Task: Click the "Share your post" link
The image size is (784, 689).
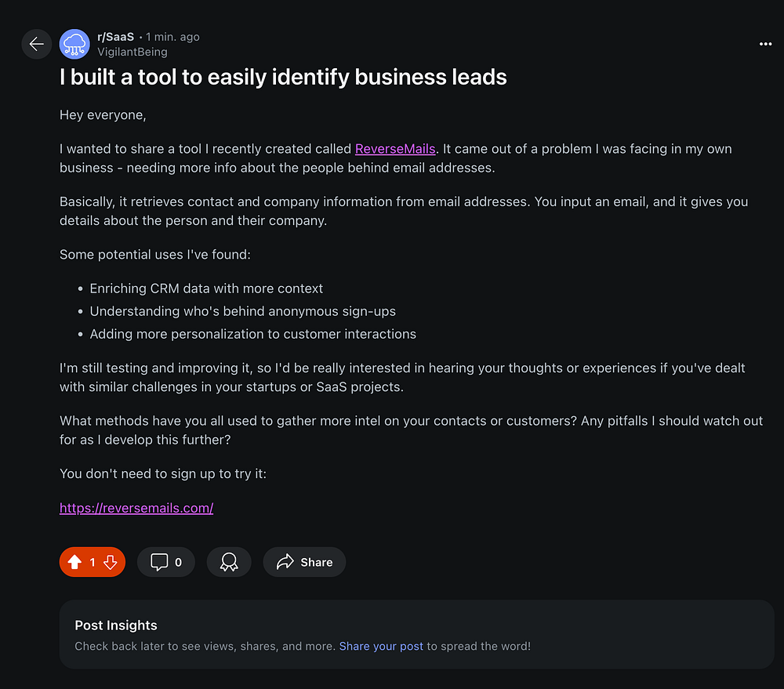Action: pyautogui.click(x=381, y=647)
